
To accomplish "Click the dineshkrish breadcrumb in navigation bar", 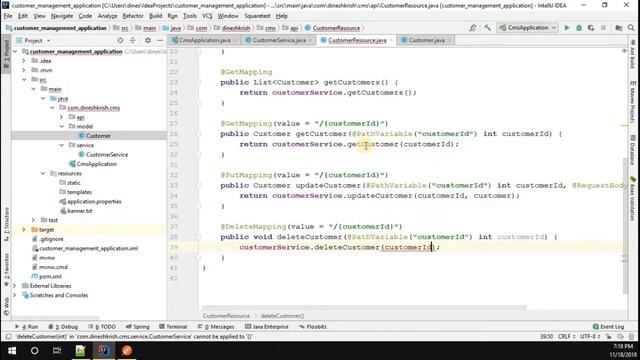I will tap(236, 28).
